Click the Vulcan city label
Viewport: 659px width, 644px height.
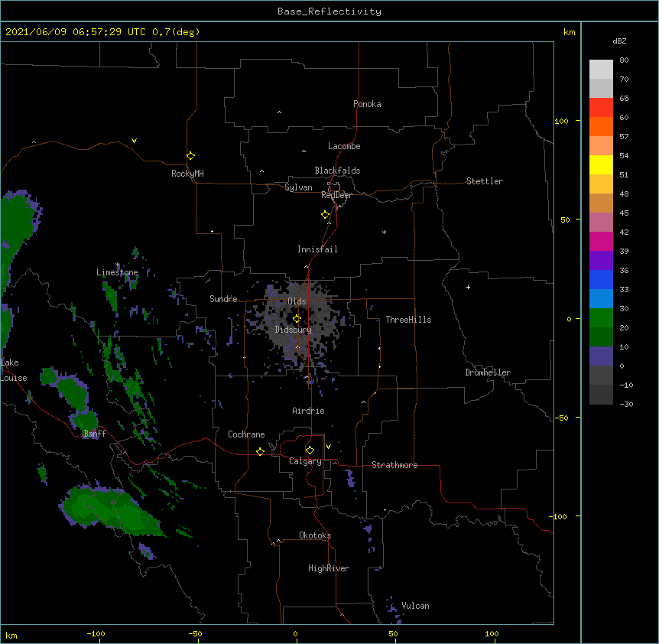[x=415, y=606]
